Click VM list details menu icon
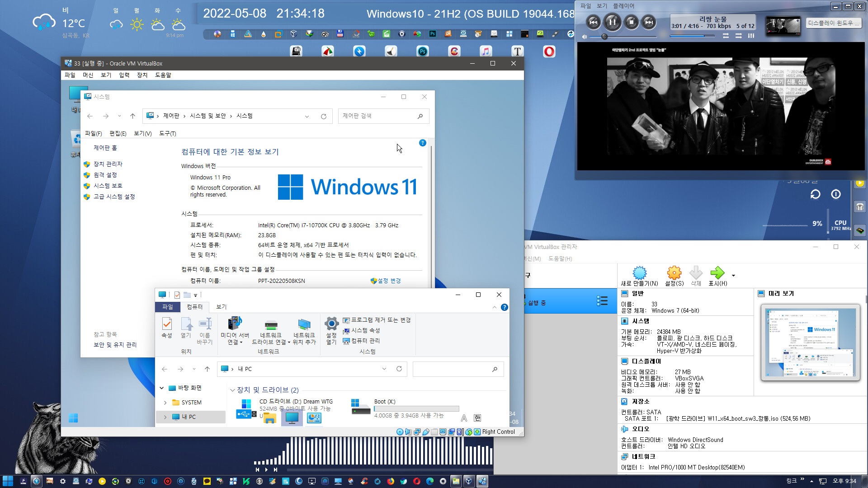The width and height of the screenshot is (868, 488). pyautogui.click(x=602, y=301)
